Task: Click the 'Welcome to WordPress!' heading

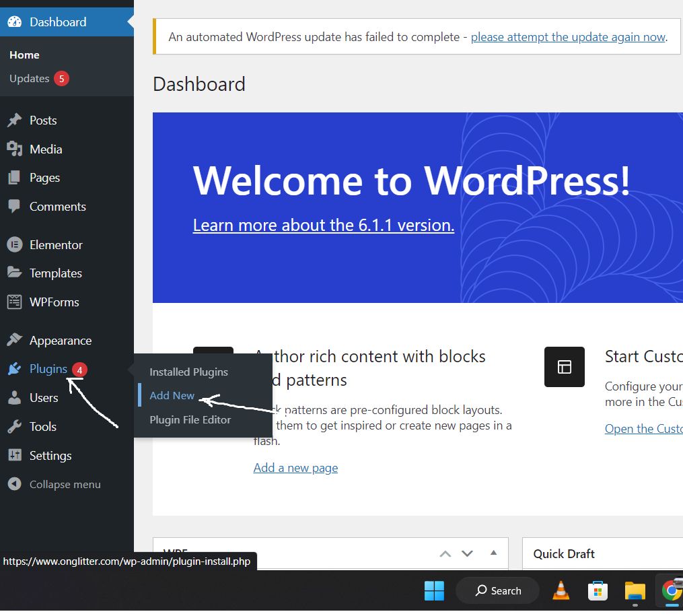Action: 412,180
